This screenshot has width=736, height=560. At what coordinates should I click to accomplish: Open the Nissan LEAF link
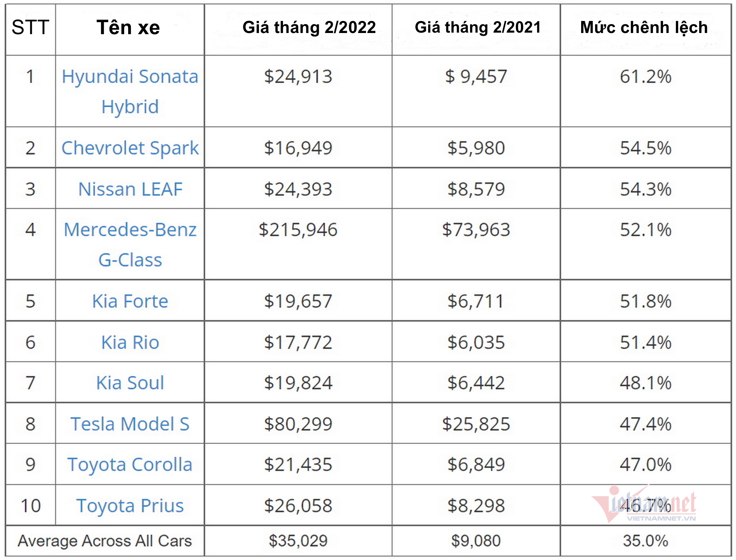point(130,189)
